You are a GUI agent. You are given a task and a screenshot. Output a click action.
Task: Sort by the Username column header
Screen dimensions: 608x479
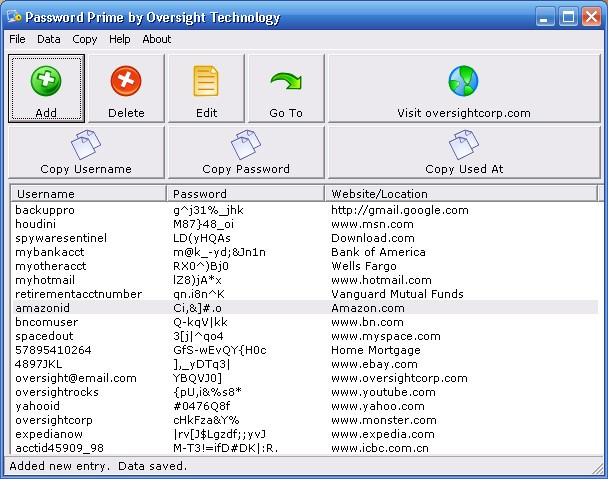coord(88,194)
